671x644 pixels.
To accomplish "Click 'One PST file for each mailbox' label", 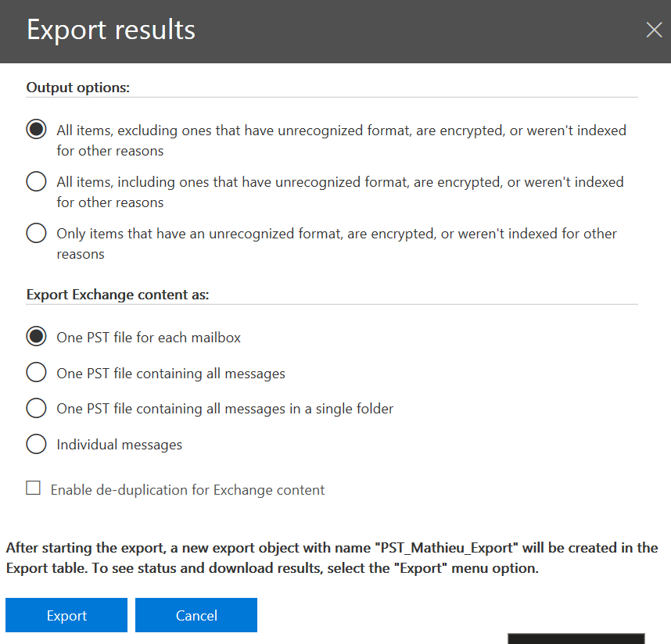I will click(149, 338).
